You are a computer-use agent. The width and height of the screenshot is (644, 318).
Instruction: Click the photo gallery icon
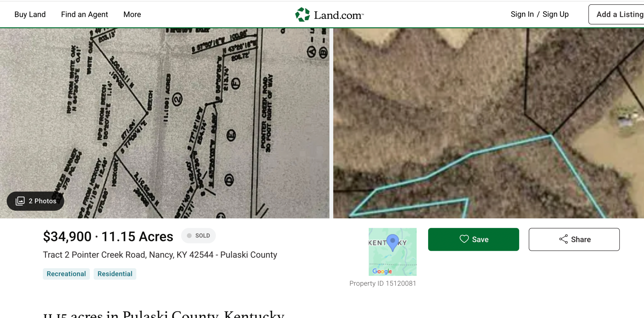[x=20, y=201]
